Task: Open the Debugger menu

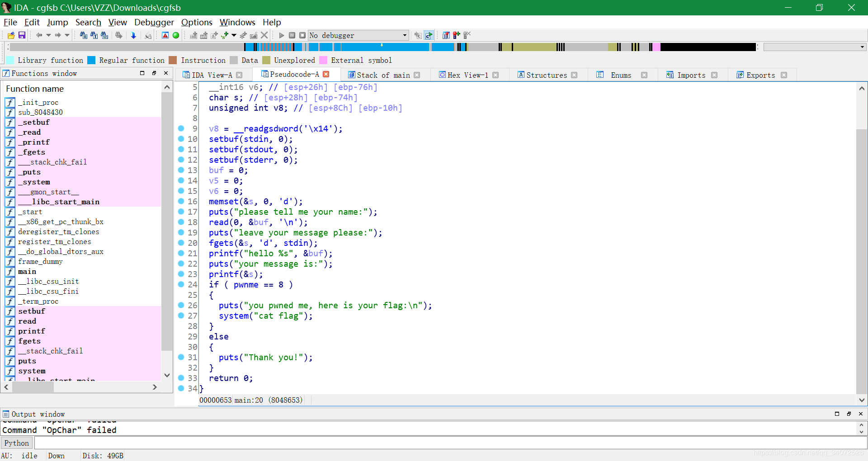Action: point(154,22)
